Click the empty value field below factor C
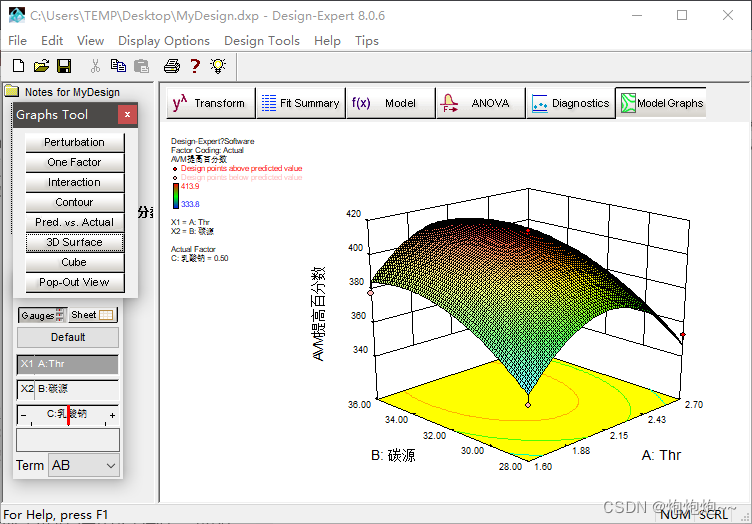 [x=68, y=440]
